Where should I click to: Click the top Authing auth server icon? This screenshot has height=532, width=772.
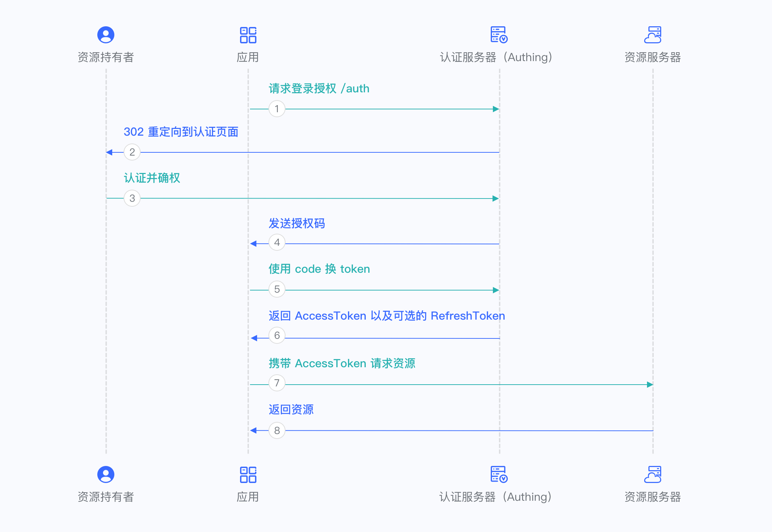[x=499, y=35]
